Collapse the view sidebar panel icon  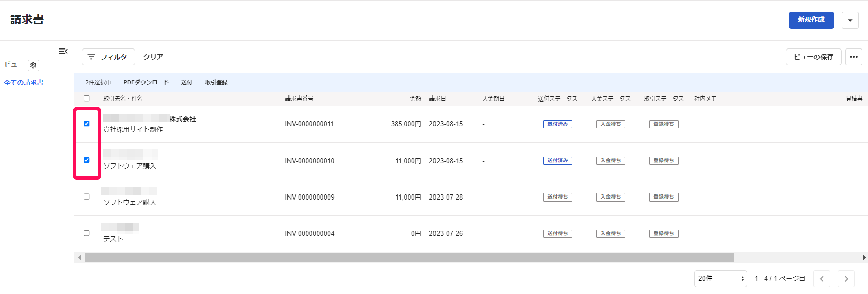63,51
